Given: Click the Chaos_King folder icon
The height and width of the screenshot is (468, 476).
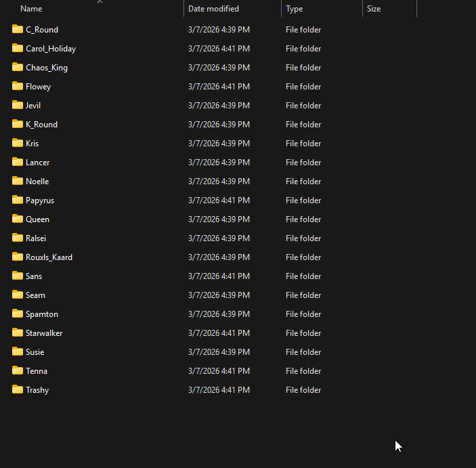Looking at the screenshot, I should pyautogui.click(x=18, y=67).
